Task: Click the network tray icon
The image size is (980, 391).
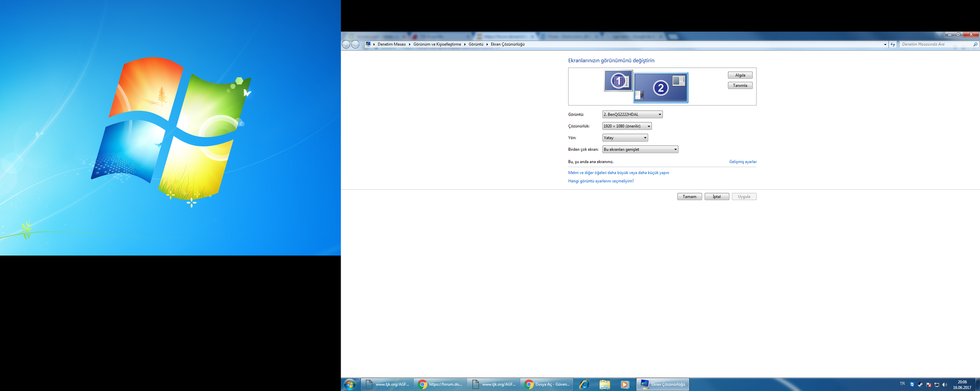Action: coord(937,385)
